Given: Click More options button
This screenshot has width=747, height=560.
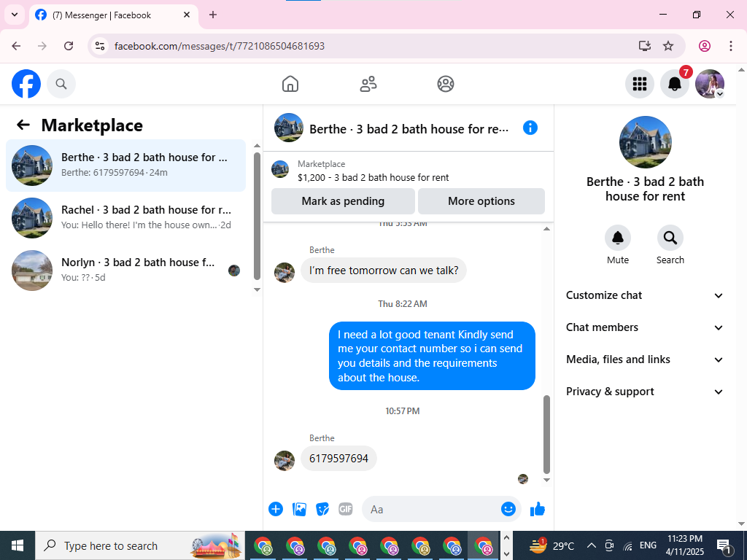Looking at the screenshot, I should (481, 201).
